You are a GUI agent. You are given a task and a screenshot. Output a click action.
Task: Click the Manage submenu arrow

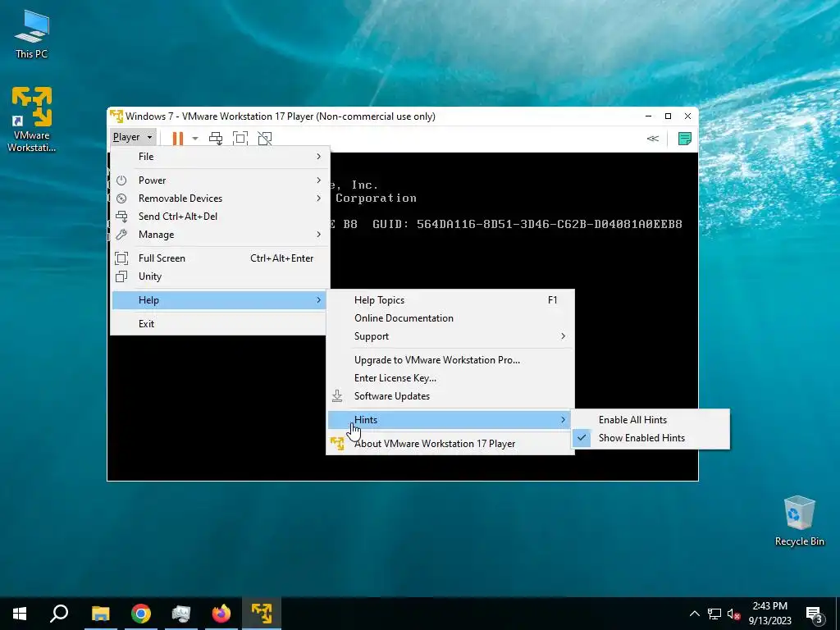pos(319,235)
